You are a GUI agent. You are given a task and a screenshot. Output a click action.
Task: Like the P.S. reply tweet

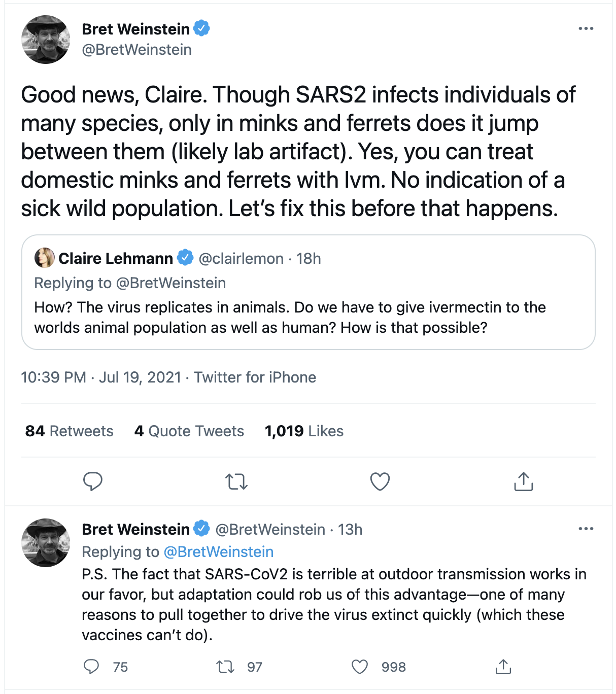point(360,667)
